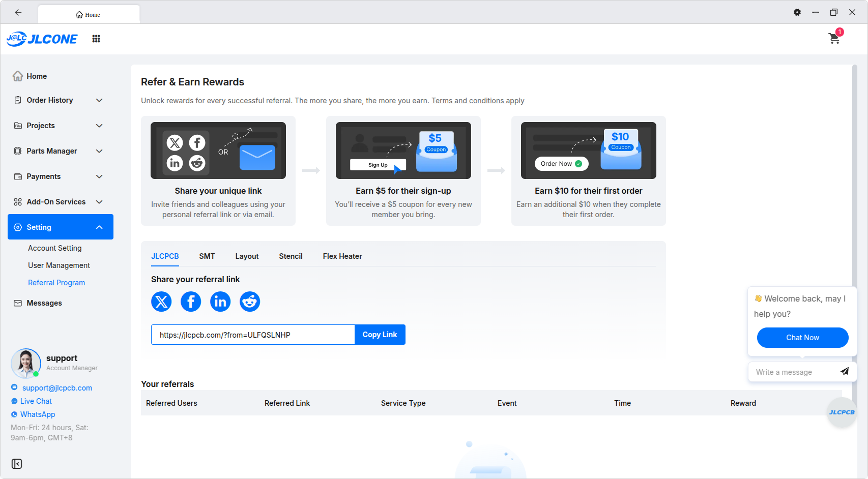Switch to the Layout tab
This screenshot has height=479, width=868.
(x=247, y=256)
